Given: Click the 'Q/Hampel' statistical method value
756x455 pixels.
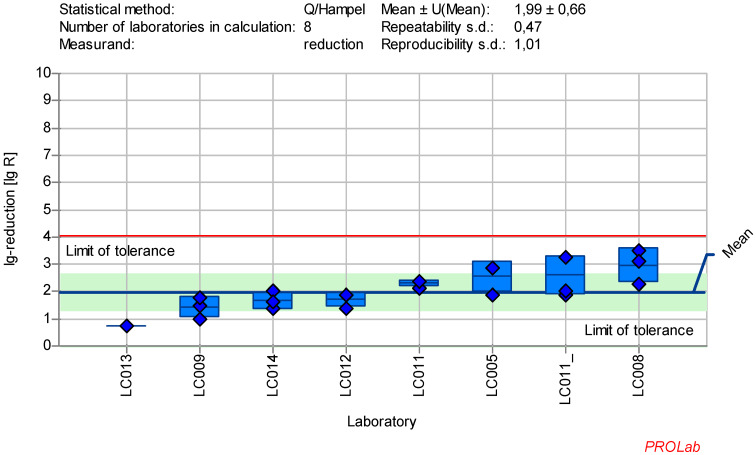Looking at the screenshot, I should [x=335, y=9].
